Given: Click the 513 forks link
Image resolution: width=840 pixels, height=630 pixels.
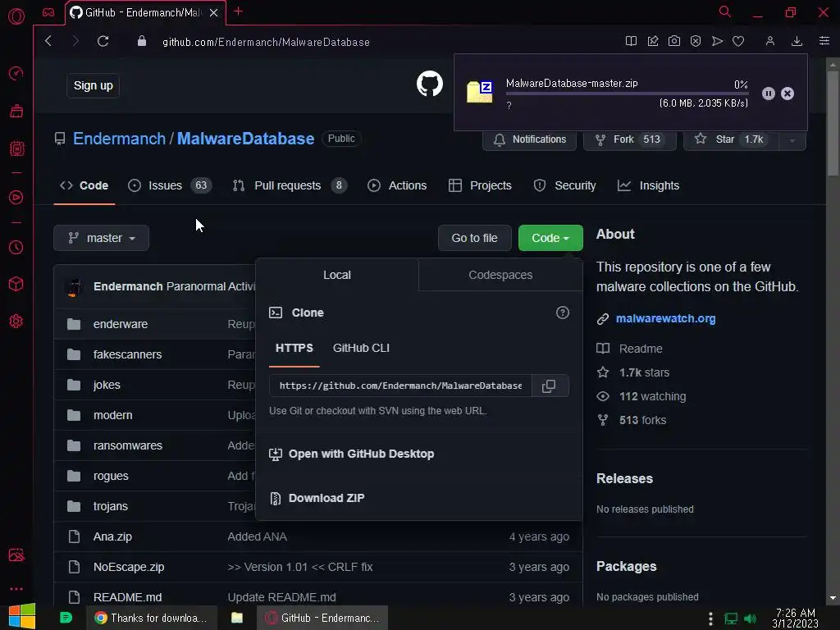Looking at the screenshot, I should [642, 421].
